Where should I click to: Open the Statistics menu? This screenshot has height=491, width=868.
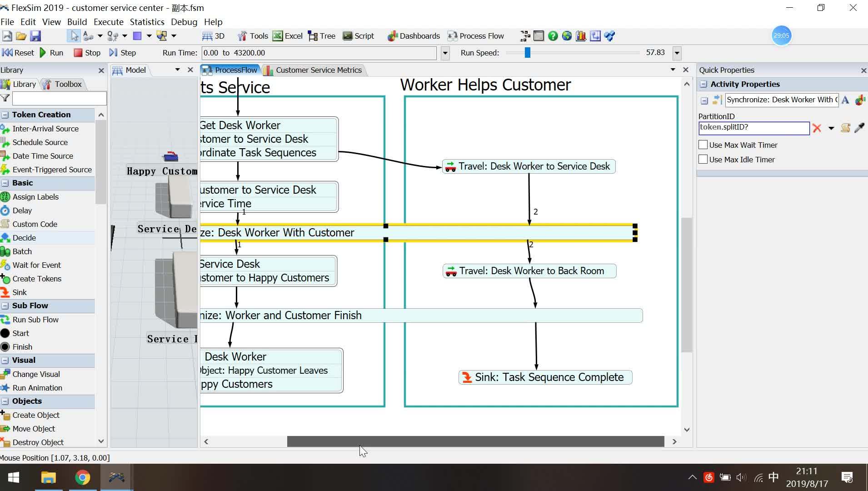(x=147, y=22)
